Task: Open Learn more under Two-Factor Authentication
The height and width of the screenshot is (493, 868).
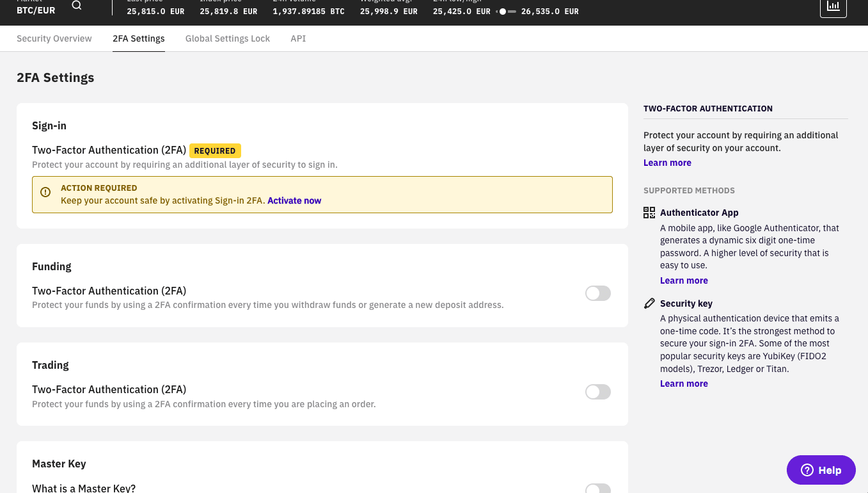Action: [x=667, y=163]
